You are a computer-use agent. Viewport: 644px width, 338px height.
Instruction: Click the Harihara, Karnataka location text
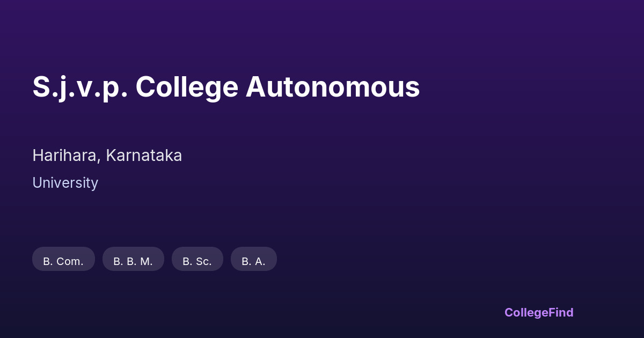(107, 156)
